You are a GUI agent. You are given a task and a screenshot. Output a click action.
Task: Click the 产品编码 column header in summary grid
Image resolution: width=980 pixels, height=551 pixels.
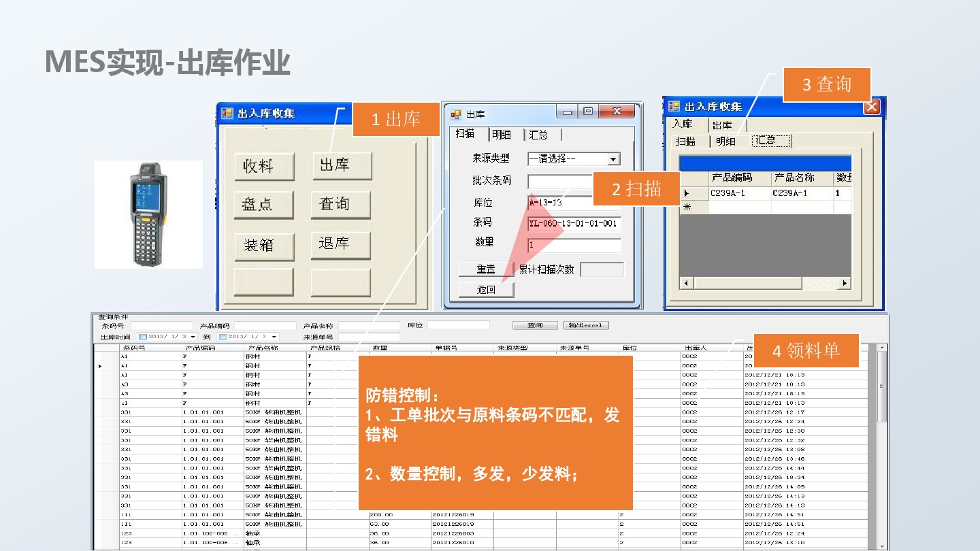click(x=732, y=178)
